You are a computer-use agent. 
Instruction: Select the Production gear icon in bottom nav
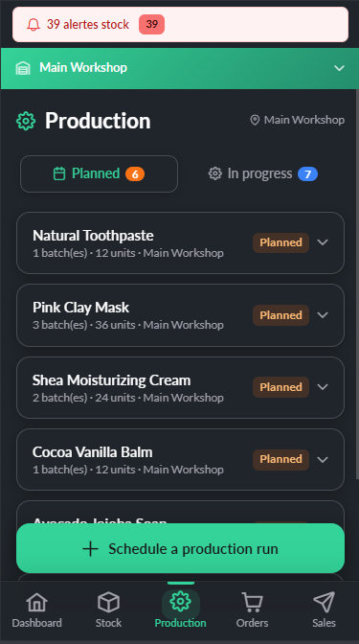pyautogui.click(x=181, y=602)
